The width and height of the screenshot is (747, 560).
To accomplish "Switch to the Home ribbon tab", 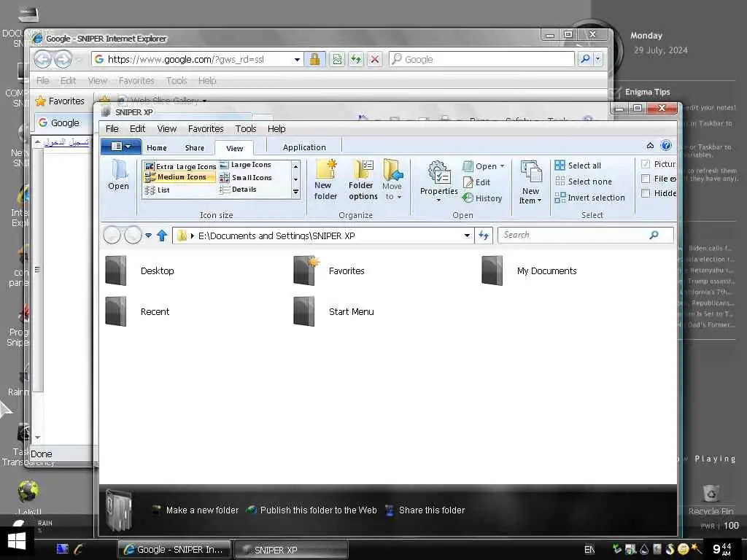I will (157, 147).
